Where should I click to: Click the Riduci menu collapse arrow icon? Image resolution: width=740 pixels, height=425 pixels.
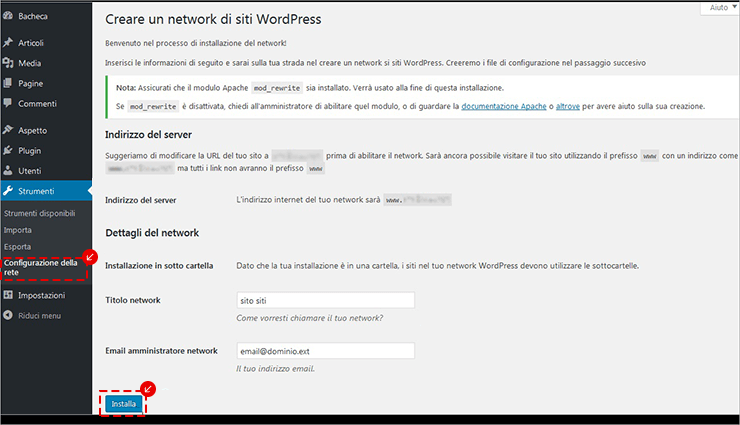[8, 315]
